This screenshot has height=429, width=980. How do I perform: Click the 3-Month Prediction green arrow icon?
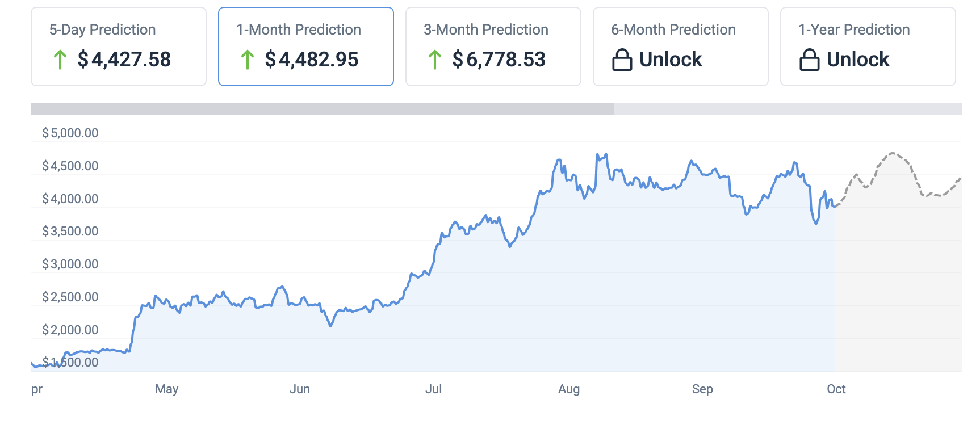pos(435,60)
